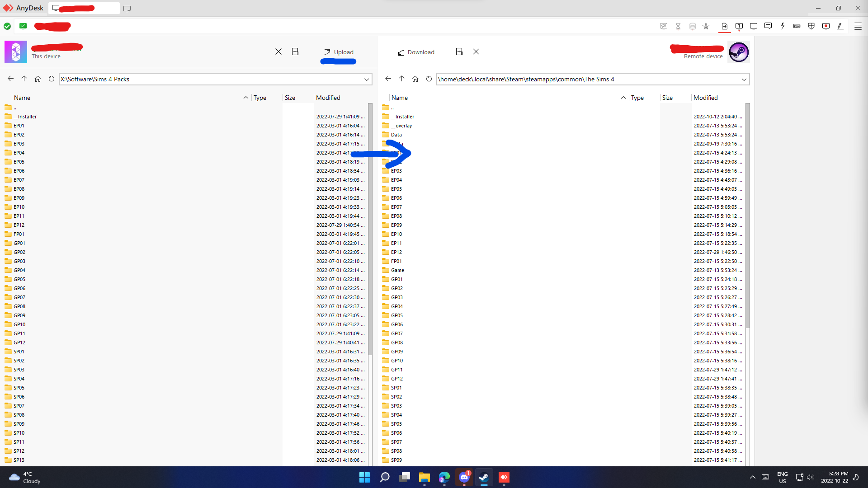Switch to File Transfer tab icon
868x488 pixels.
point(724,26)
